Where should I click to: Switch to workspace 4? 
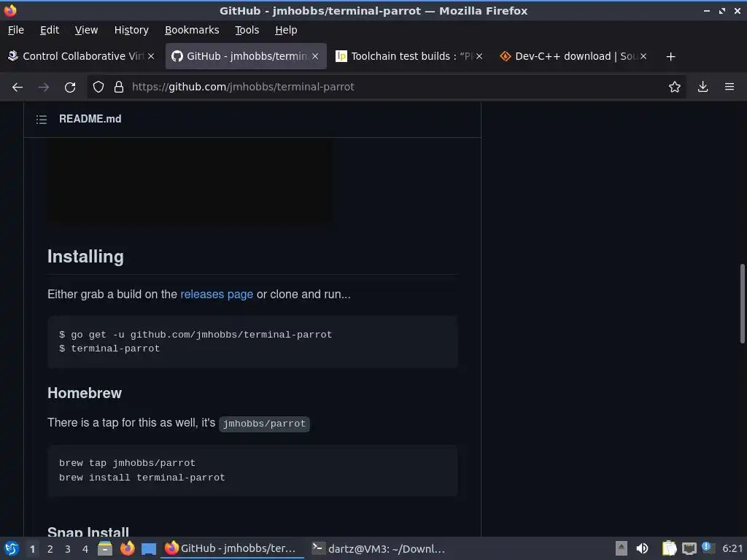click(x=85, y=549)
